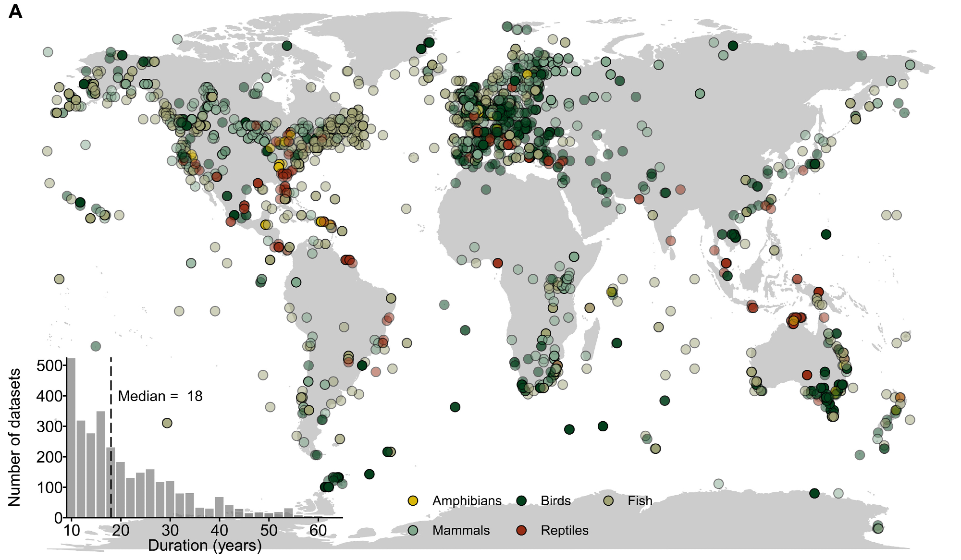Click the panel label letter A
Screen dimensions: 961x560
(15, 12)
